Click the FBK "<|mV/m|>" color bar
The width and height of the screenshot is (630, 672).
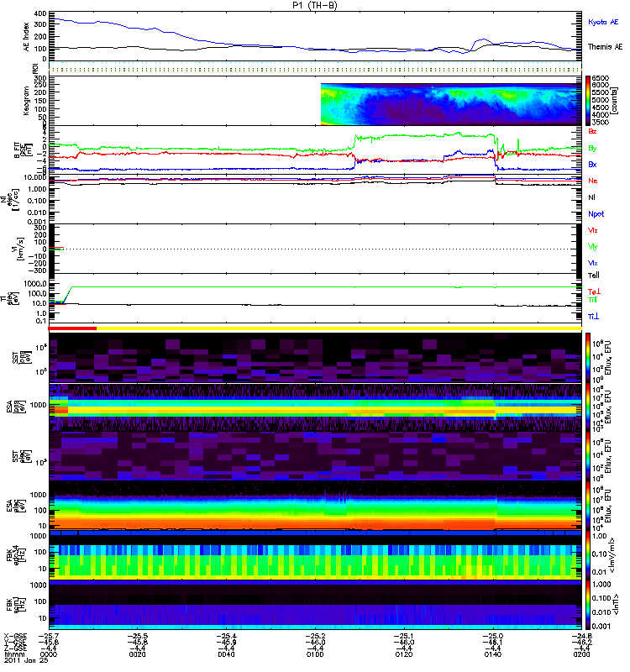pyautogui.click(x=588, y=555)
